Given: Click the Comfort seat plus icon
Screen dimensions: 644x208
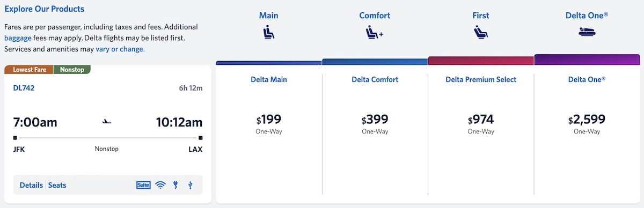Looking at the screenshot, I should click(375, 33).
